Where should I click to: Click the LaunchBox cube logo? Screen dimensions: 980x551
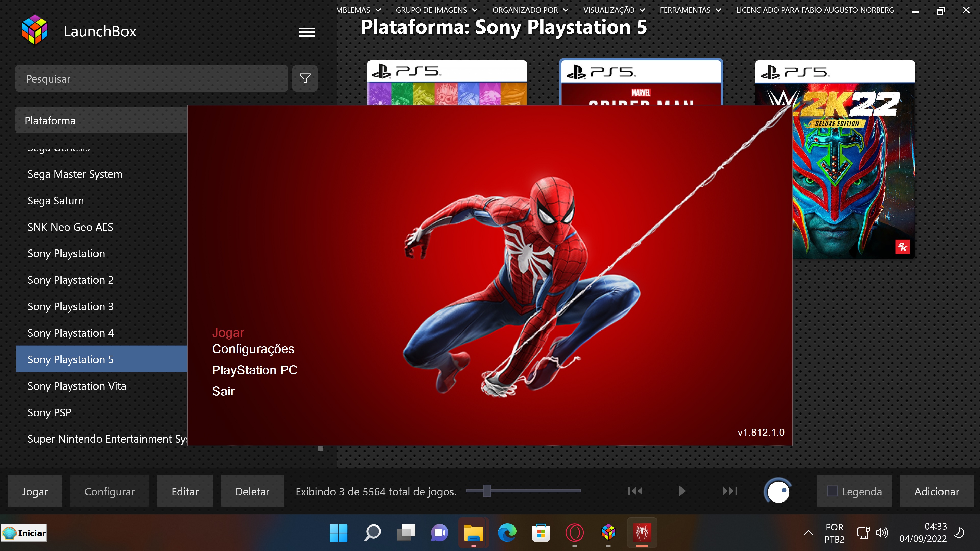coord(35,30)
